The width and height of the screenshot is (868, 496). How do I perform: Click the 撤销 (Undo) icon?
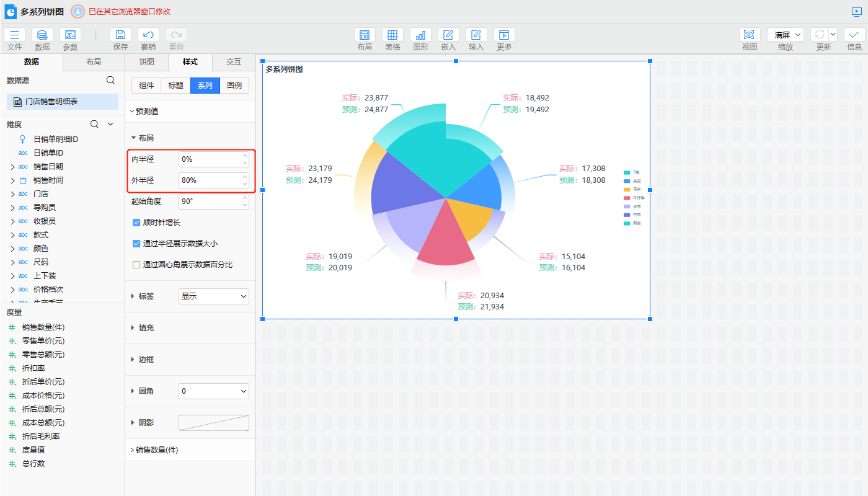[148, 35]
